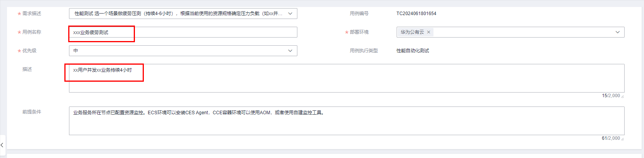Expand the 优先级 dropdown arrow
This screenshot has height=158, width=644.
(x=290, y=51)
